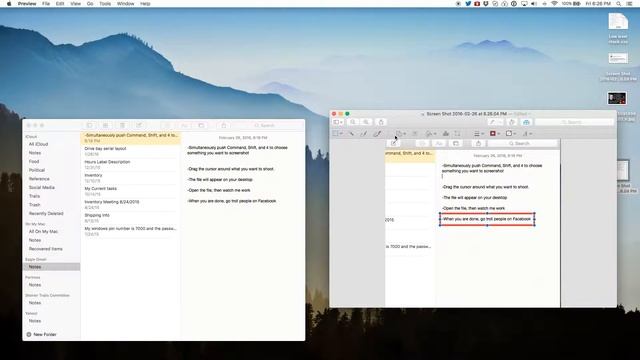Select the Draw tool in markup toolbar
The width and height of the screenshot is (640, 360).
coord(377,133)
